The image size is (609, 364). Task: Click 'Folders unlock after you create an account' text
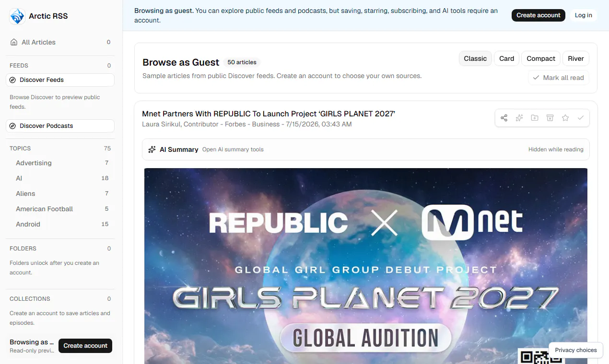54,268
